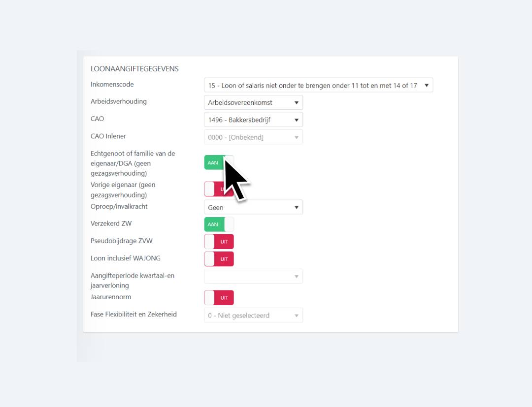Click the LOONAANGIFTEGEGEVENS section heading
The image size is (532, 407).
pyautogui.click(x=134, y=69)
